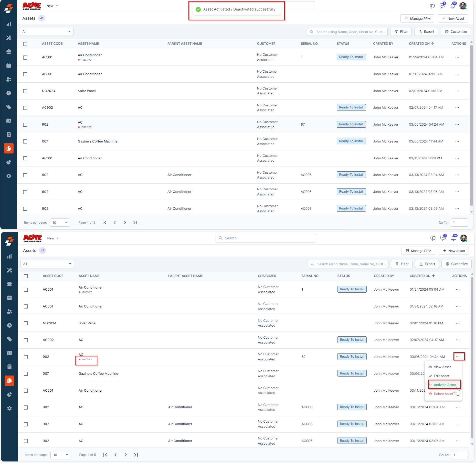Viewport: 476px width, 463px height.
Task: Click Ready To Install status for AC902, upper window
Action: click(351, 107)
